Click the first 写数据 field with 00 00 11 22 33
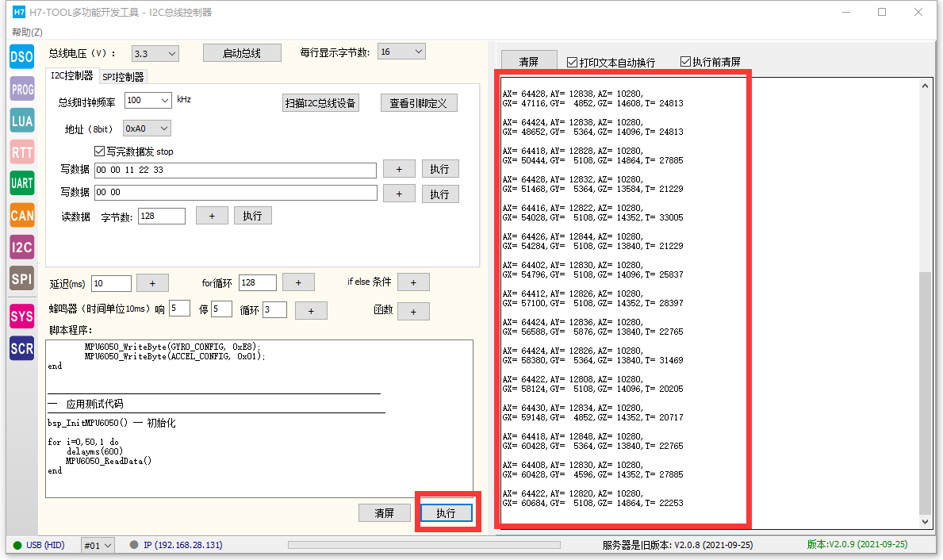943x560 pixels. click(235, 171)
